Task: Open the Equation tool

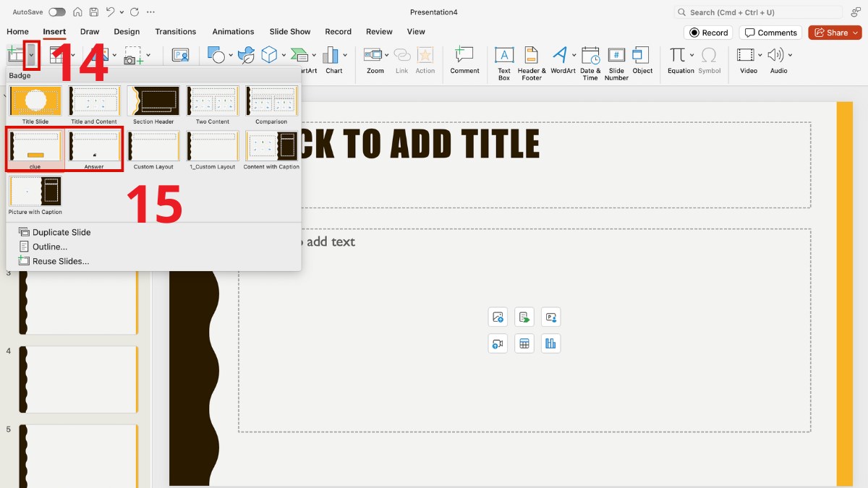Action: pyautogui.click(x=677, y=56)
